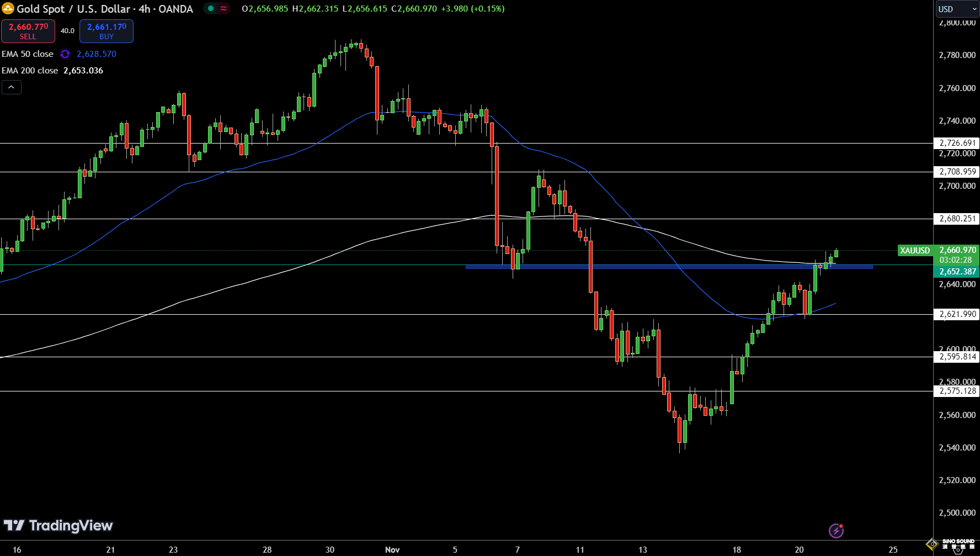Click the pink approximate-data indicator icon

(x=223, y=9)
